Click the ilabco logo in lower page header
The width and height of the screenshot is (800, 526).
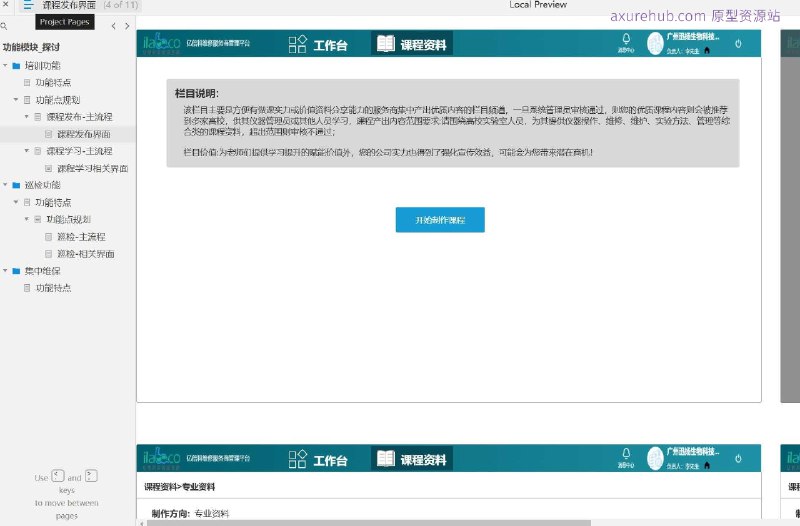pyautogui.click(x=161, y=459)
